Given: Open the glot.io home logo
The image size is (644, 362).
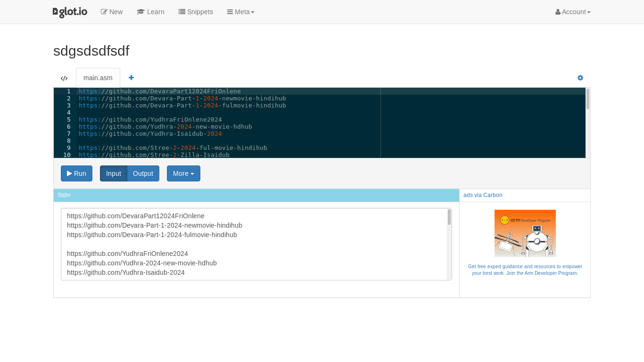Looking at the screenshot, I should (x=70, y=12).
